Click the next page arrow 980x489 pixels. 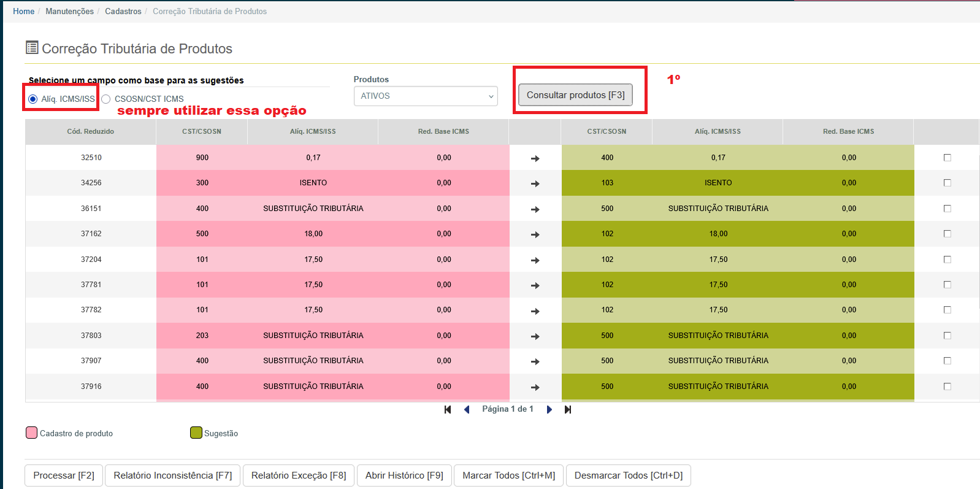(x=549, y=409)
